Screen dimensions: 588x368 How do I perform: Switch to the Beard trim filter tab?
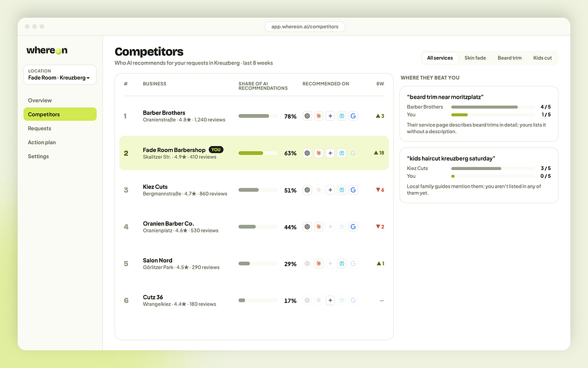pos(510,58)
